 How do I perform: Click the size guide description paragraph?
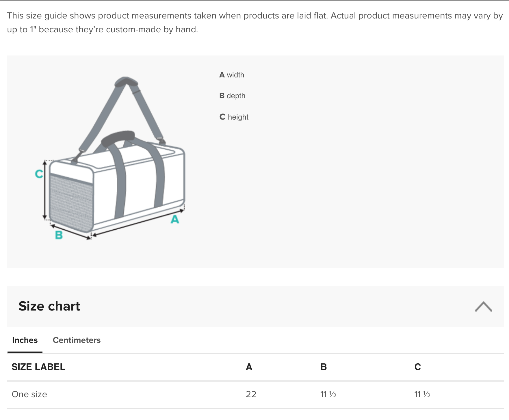click(254, 23)
